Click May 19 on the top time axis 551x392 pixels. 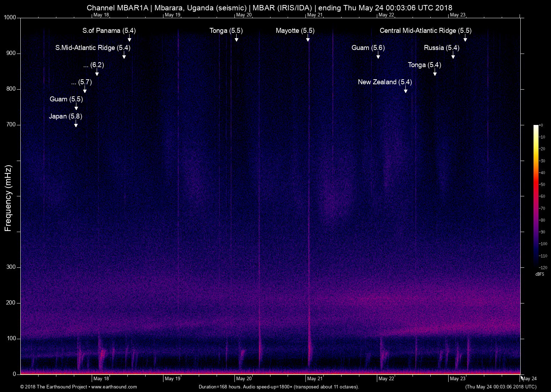coord(172,15)
